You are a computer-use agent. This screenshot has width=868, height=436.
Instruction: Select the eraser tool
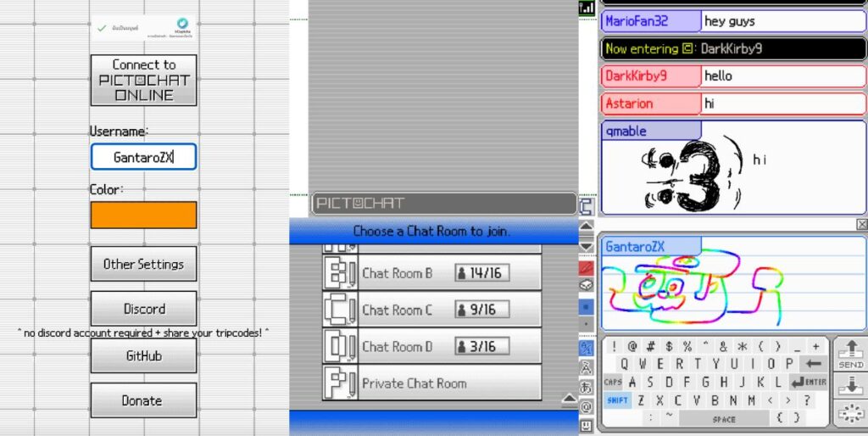pyautogui.click(x=587, y=286)
